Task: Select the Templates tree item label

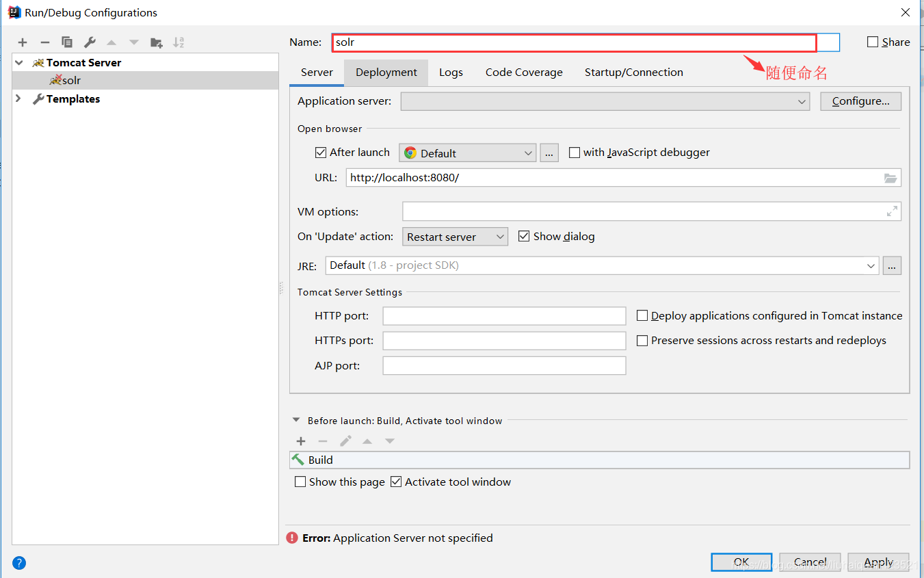Action: 73,98
